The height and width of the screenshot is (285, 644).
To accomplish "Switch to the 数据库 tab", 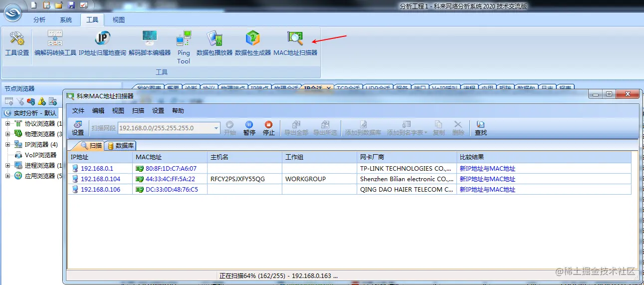I will point(120,146).
